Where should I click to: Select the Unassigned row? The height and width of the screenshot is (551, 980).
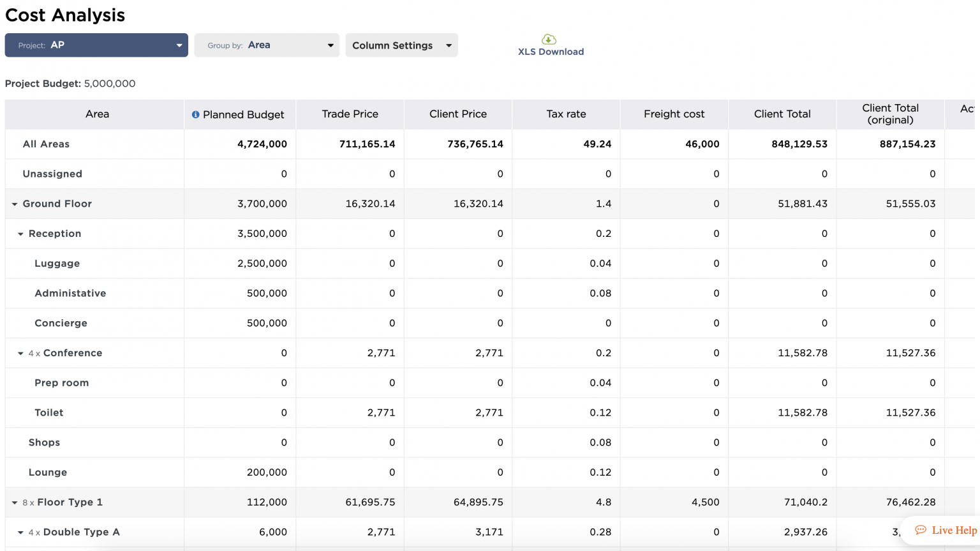(52, 174)
